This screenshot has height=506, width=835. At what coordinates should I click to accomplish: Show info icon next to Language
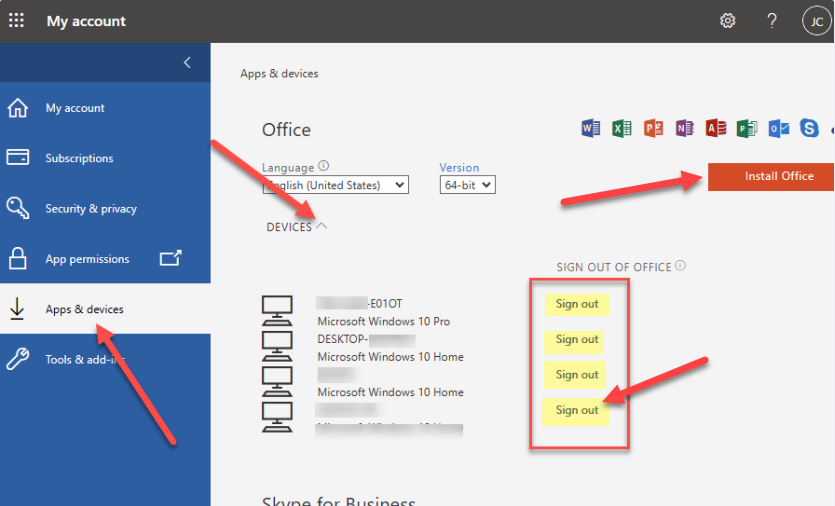pos(324,167)
